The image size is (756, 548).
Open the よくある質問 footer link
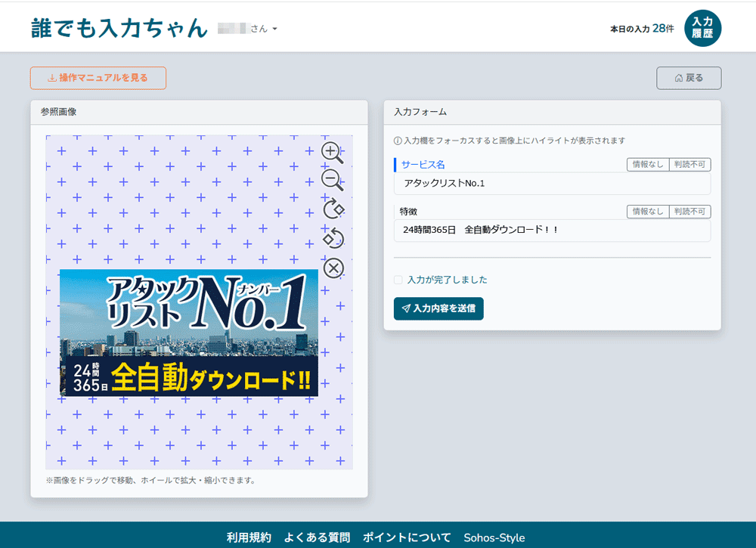coord(317,538)
